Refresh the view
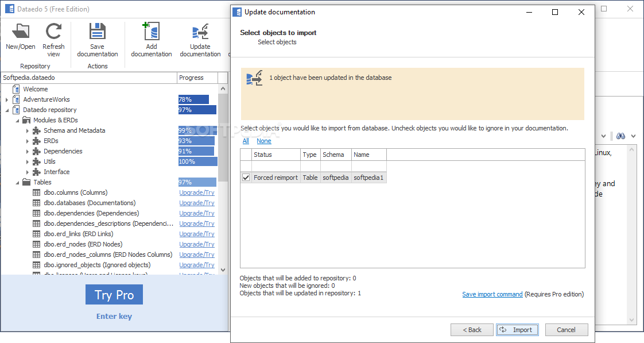 [53, 40]
